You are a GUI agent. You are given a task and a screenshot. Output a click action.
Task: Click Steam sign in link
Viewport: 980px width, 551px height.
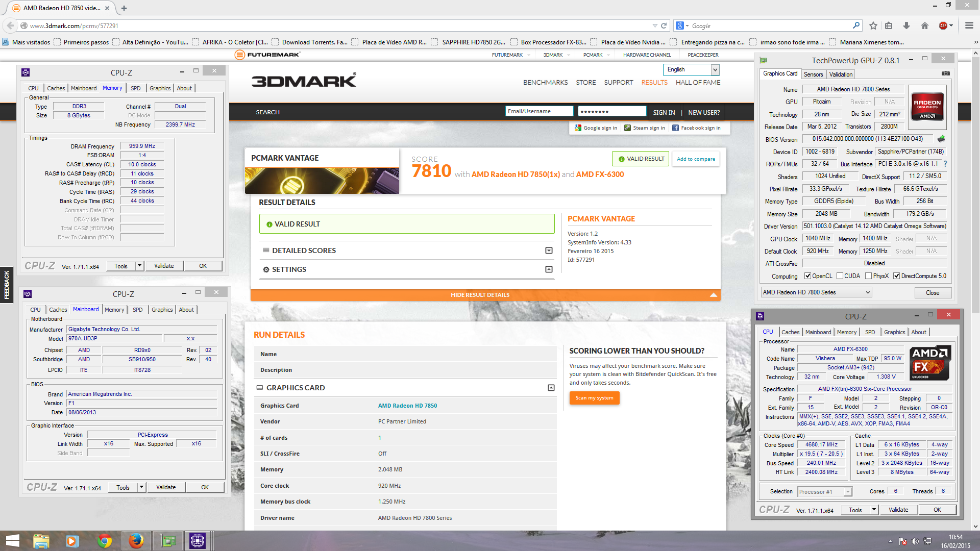click(x=645, y=128)
